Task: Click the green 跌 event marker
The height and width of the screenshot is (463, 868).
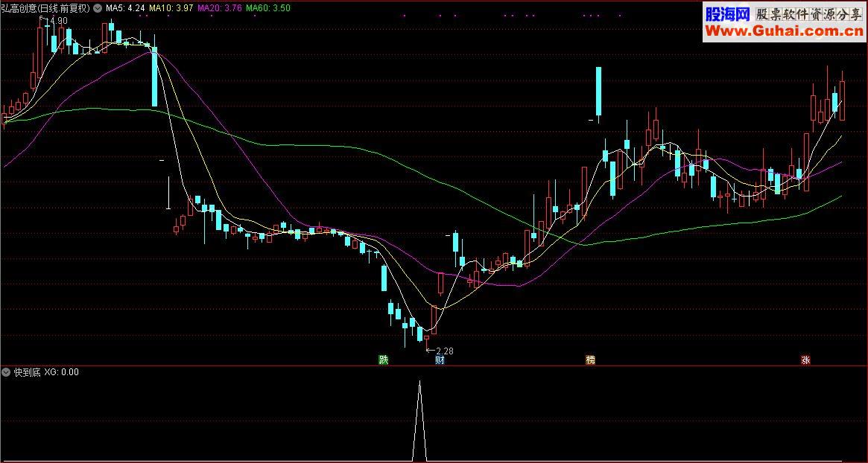Action: [384, 360]
